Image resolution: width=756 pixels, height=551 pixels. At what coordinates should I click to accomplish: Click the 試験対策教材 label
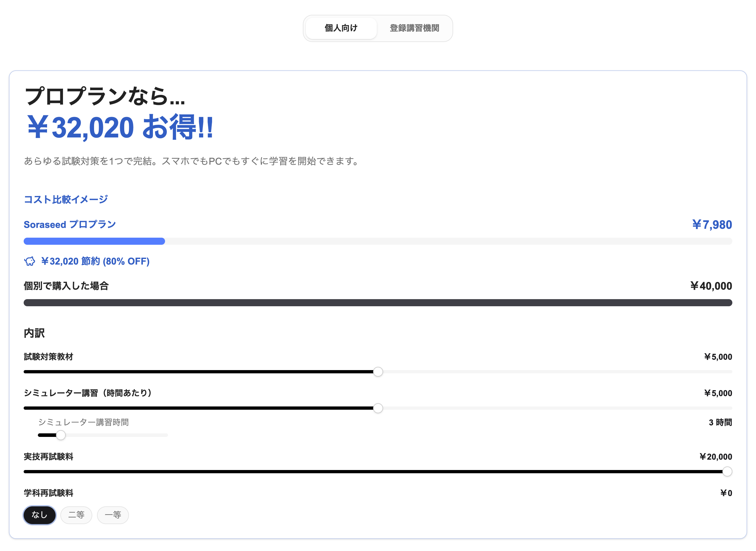(49, 356)
